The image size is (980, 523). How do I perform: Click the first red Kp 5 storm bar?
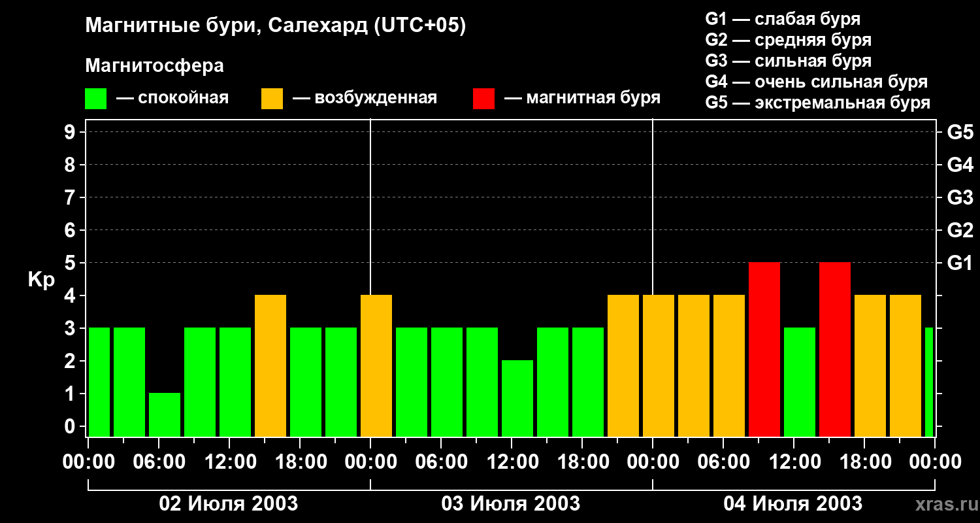764,349
